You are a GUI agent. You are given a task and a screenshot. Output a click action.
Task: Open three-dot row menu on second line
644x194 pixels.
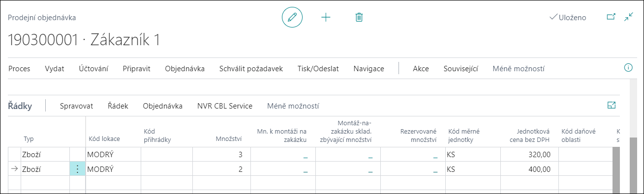(x=77, y=169)
